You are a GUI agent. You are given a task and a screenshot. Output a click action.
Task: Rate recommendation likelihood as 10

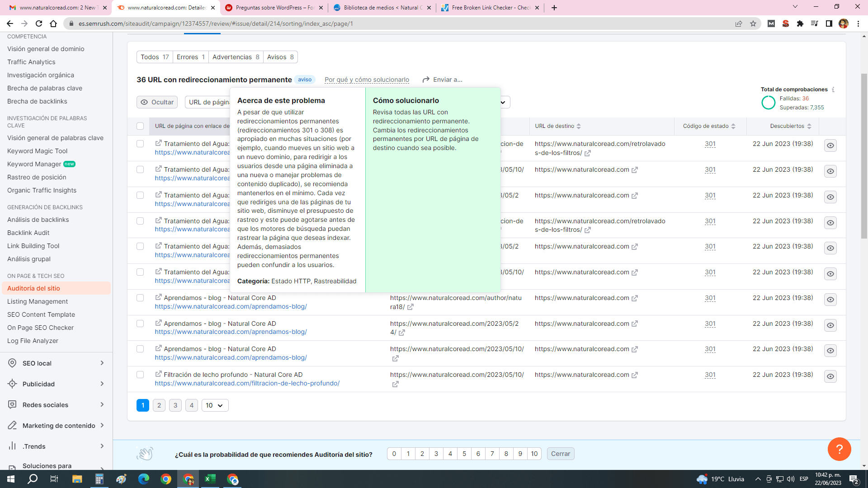[x=534, y=454]
